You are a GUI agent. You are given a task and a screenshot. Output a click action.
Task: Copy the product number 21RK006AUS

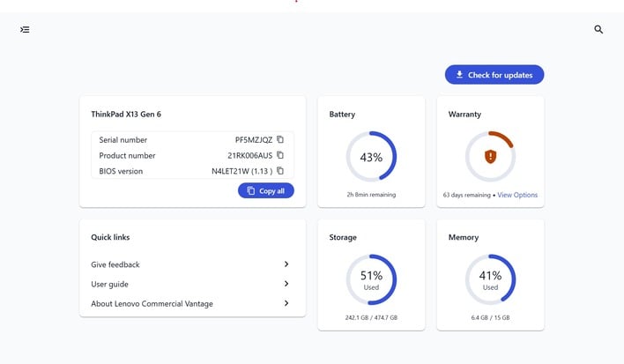(x=280, y=155)
